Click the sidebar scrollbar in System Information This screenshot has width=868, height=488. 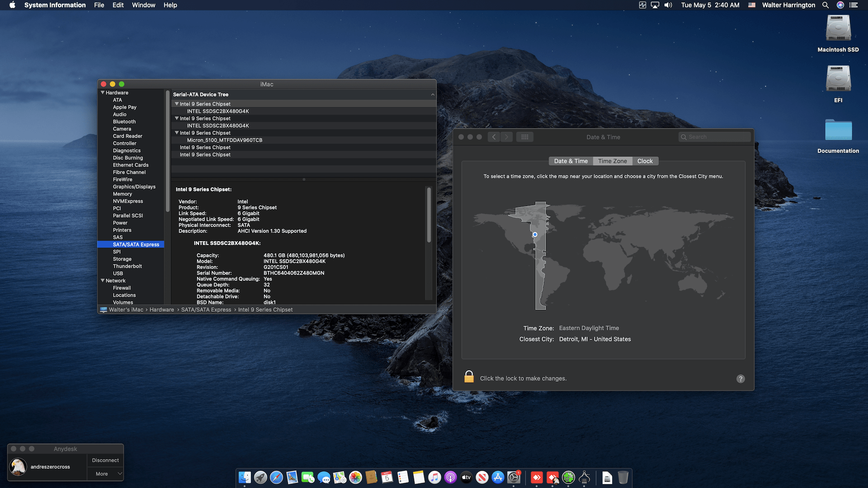[168, 151]
